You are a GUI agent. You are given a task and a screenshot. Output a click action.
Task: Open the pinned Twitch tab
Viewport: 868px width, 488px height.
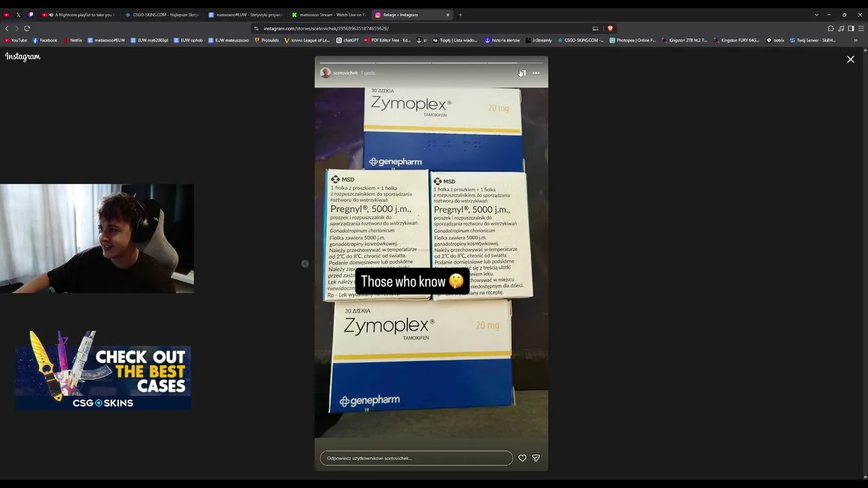click(x=31, y=15)
